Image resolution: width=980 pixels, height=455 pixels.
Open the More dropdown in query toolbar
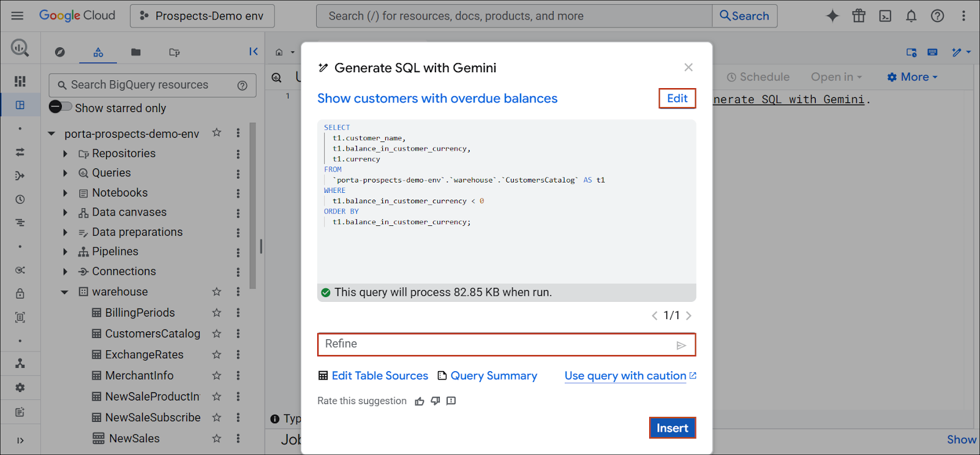click(x=913, y=77)
